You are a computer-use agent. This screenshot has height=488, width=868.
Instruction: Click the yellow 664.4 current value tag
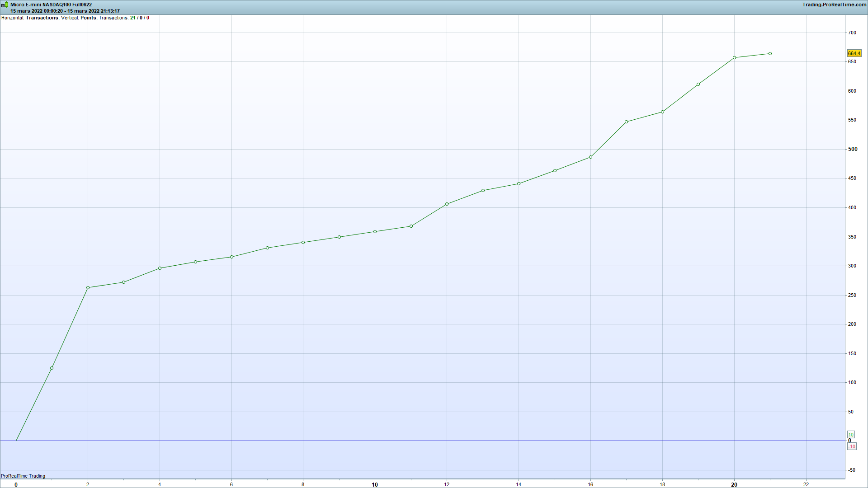tap(854, 53)
